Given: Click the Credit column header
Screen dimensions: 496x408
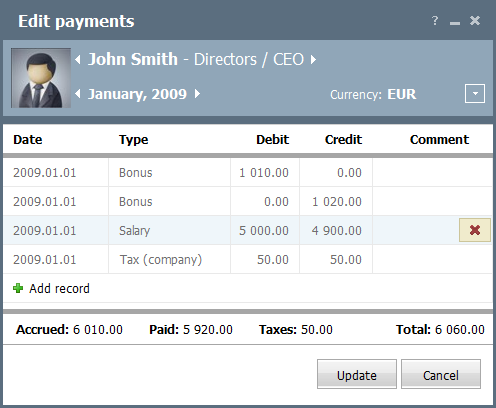Looking at the screenshot, I should point(343,140).
